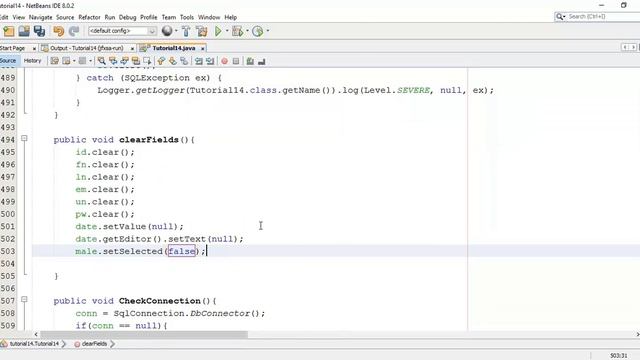This screenshot has height=360, width=640.
Task: Select the Tutorial14.java tab
Action: (x=174, y=48)
